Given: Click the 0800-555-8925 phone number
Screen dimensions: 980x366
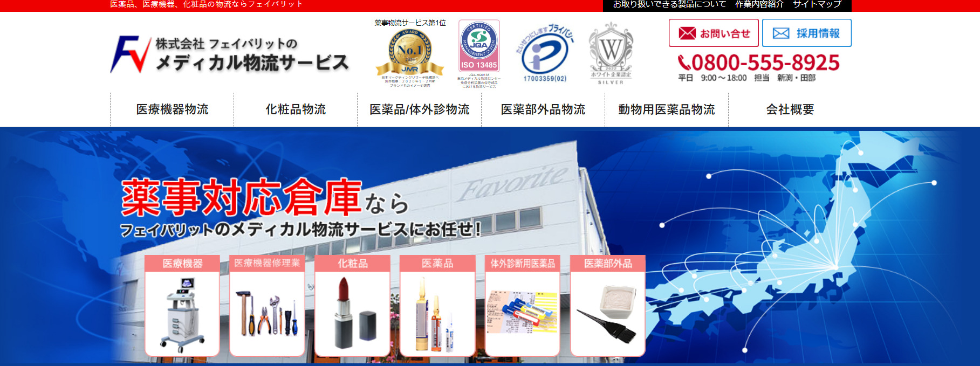Looking at the screenshot, I should click(765, 63).
